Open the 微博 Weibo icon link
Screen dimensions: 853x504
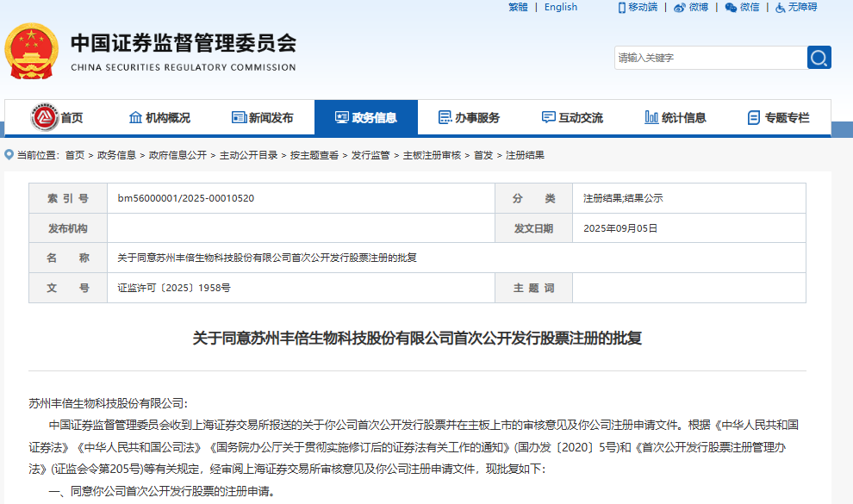click(680, 8)
